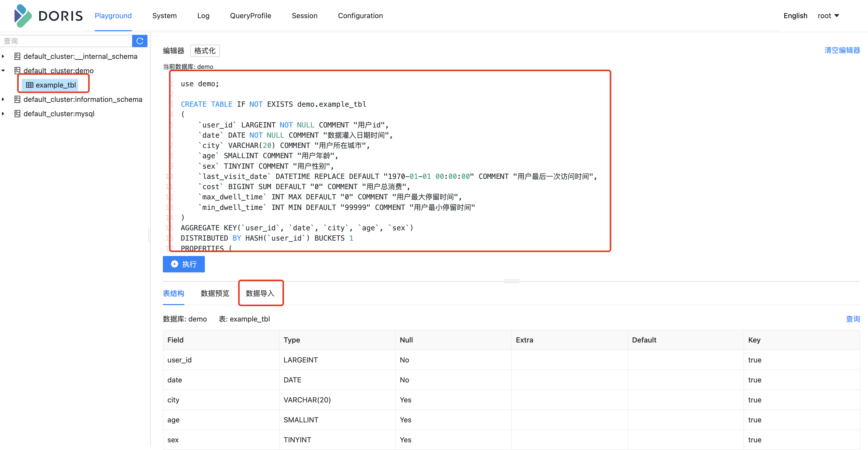The image size is (868, 450).
Task: Open the QueryProfile menu
Action: pyautogui.click(x=250, y=16)
